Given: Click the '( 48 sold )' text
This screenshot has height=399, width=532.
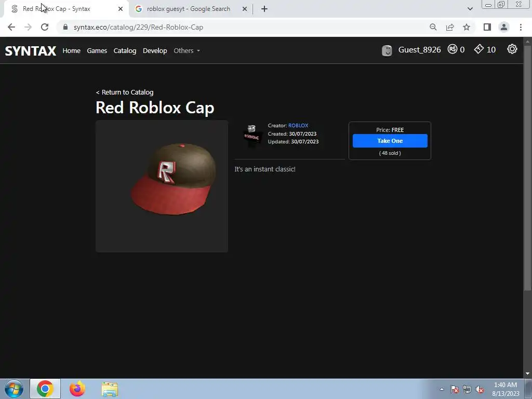Looking at the screenshot, I should [x=390, y=153].
